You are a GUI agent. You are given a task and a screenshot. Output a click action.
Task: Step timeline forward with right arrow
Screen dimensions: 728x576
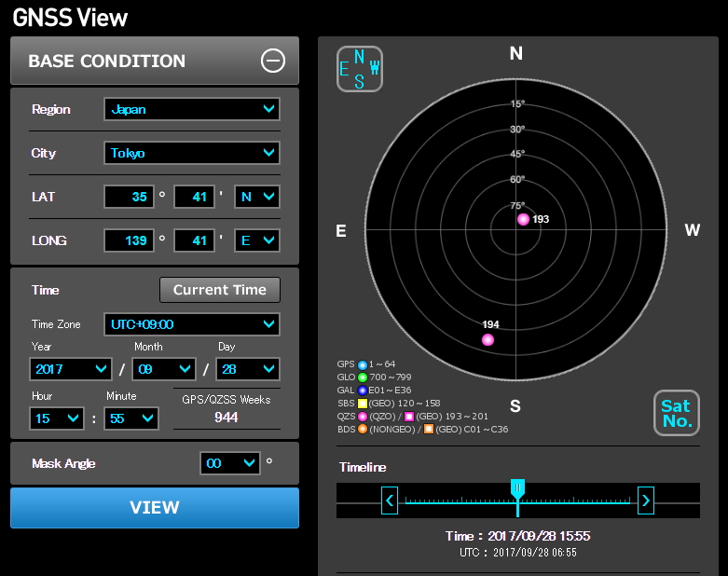point(646,501)
